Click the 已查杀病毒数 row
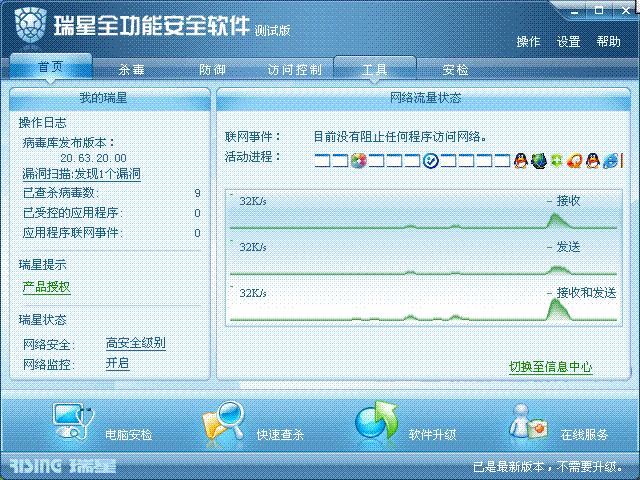The width and height of the screenshot is (640, 480). [111, 193]
